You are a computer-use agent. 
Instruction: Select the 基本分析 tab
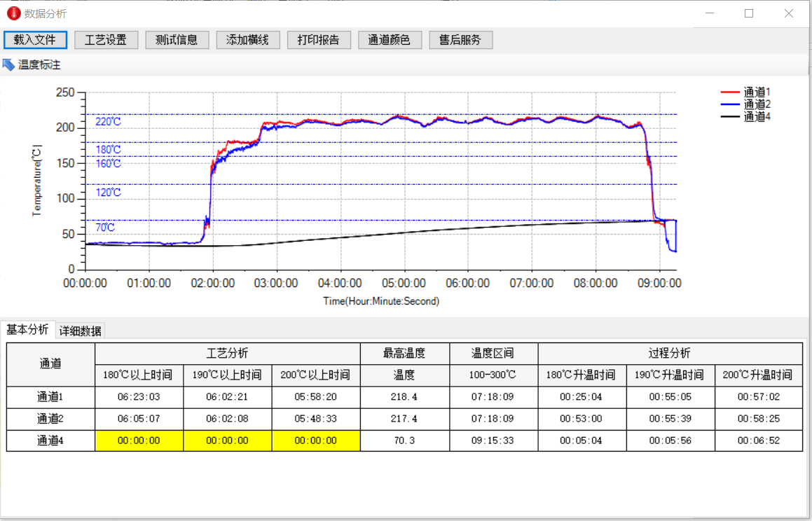[28, 330]
